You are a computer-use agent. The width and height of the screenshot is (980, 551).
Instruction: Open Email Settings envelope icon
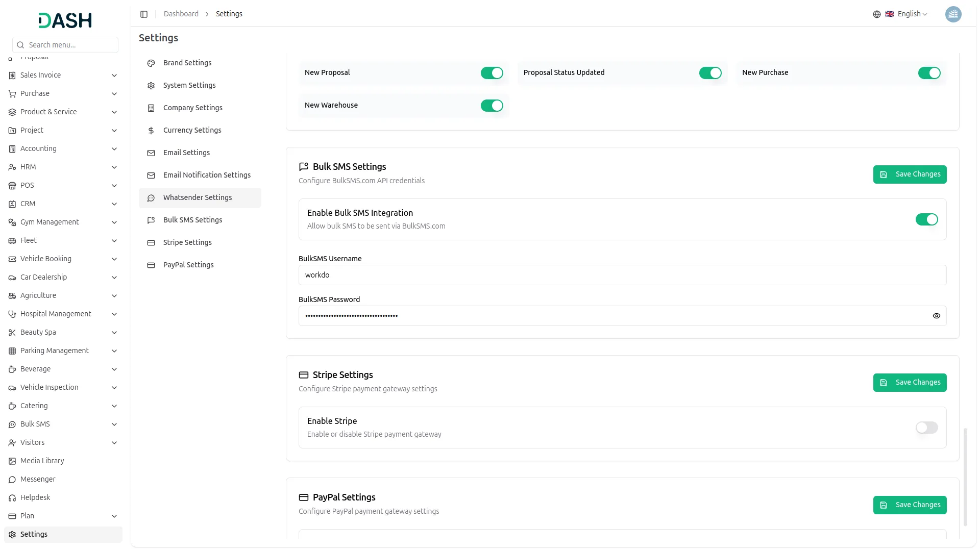click(151, 153)
